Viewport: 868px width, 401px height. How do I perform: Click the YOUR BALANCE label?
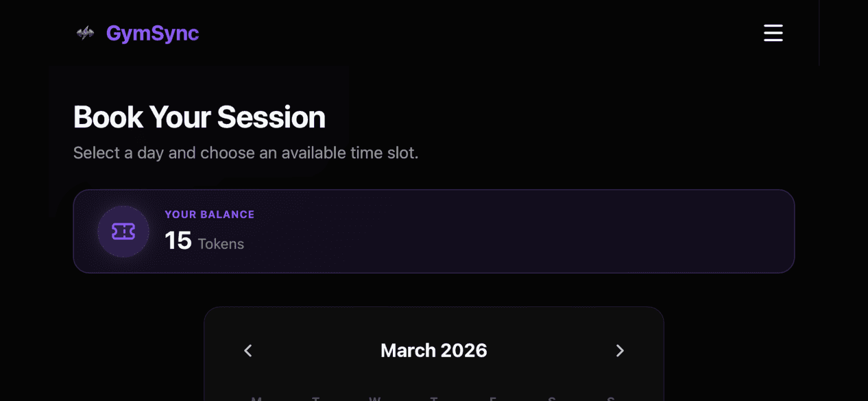coord(209,215)
